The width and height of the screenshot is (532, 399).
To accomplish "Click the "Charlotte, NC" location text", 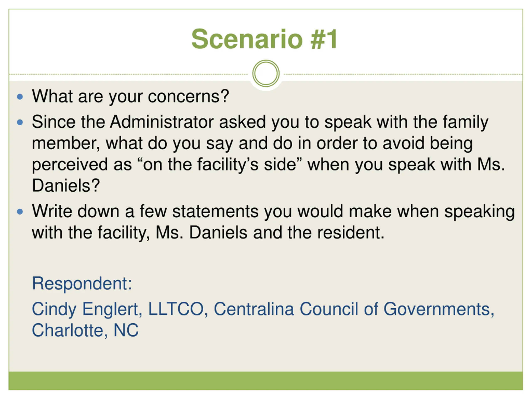I will (85, 330).
